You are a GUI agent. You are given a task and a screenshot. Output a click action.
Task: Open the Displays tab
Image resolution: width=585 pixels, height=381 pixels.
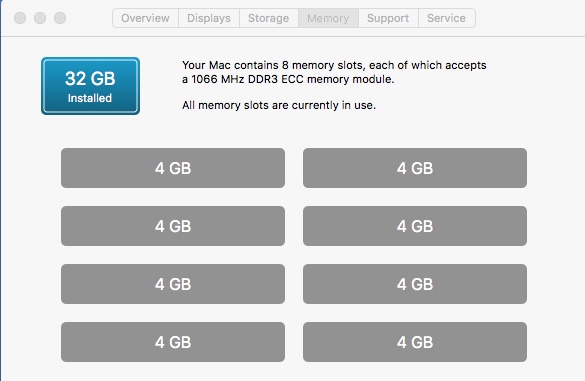point(209,18)
